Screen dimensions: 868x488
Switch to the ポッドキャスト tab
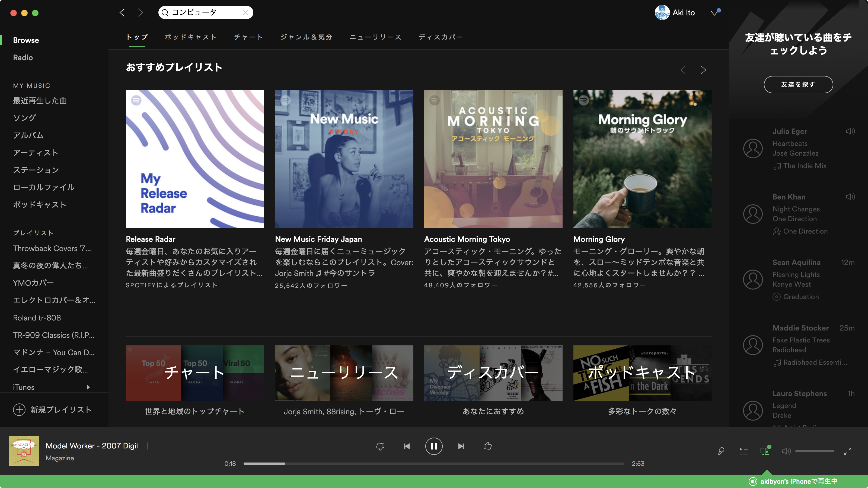[x=190, y=37]
